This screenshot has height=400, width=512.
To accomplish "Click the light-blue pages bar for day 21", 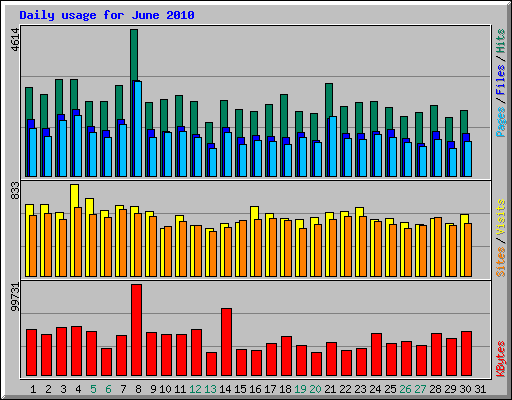I will 333,146.
